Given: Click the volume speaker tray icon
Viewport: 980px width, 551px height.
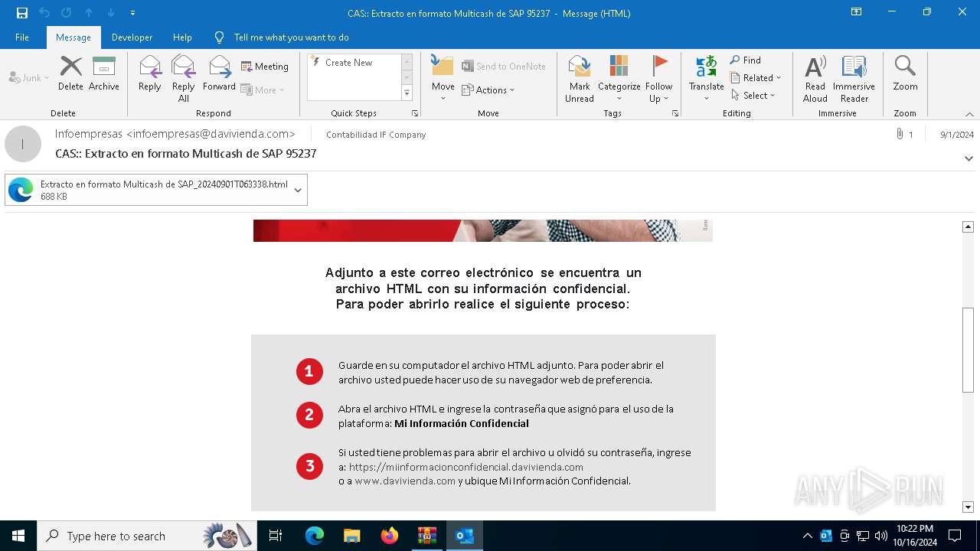Looking at the screenshot, I should pyautogui.click(x=881, y=536).
